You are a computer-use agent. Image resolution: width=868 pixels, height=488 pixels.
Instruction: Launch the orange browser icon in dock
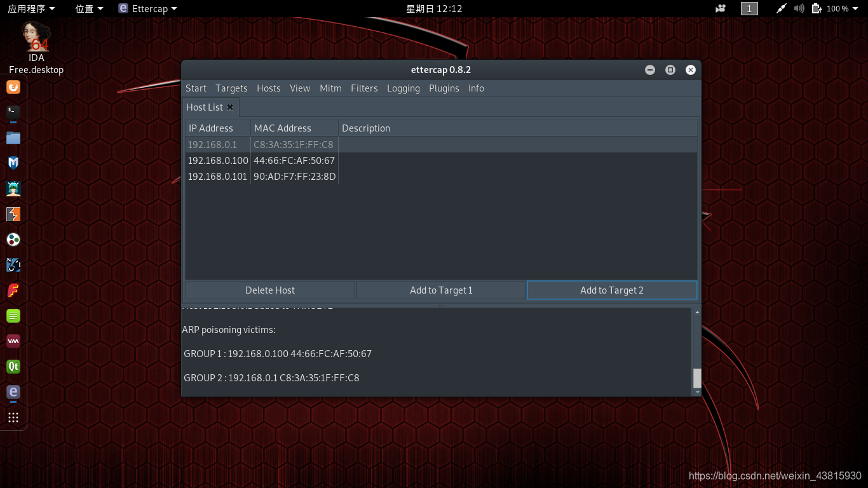pos(13,87)
